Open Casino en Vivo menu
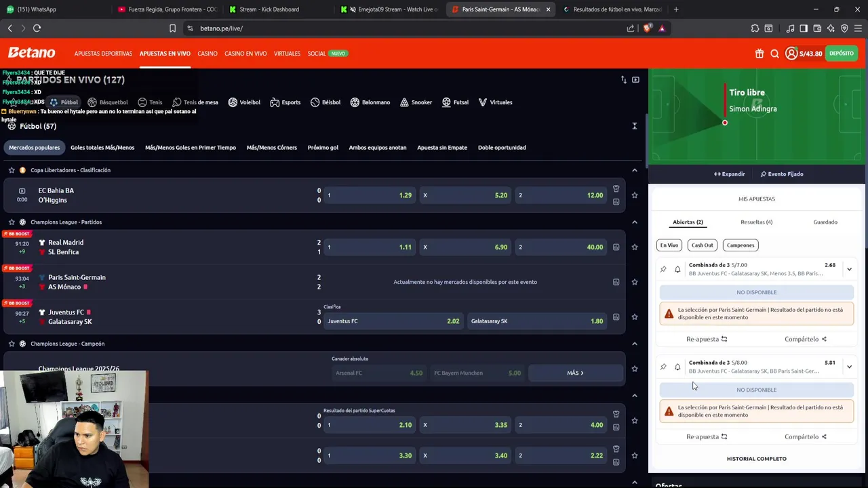The height and width of the screenshot is (488, 868). tap(245, 54)
